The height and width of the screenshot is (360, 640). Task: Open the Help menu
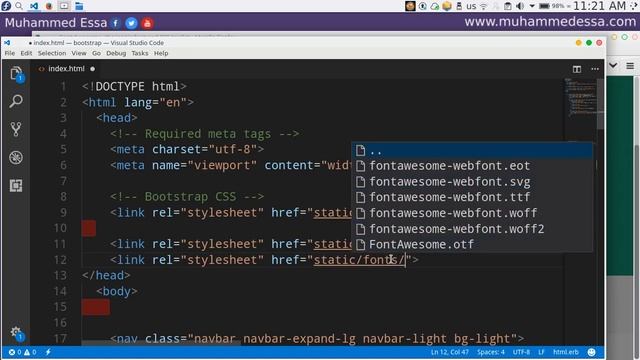click(x=161, y=53)
